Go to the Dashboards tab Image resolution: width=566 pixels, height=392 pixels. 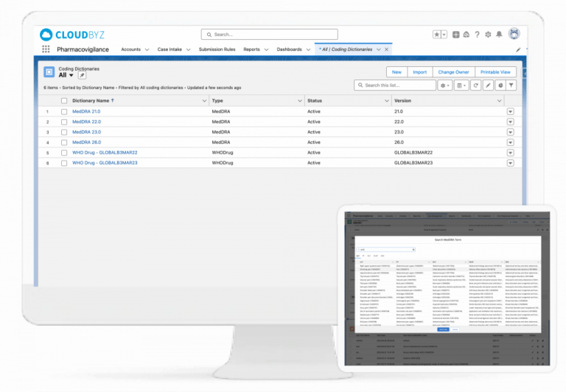289,49
